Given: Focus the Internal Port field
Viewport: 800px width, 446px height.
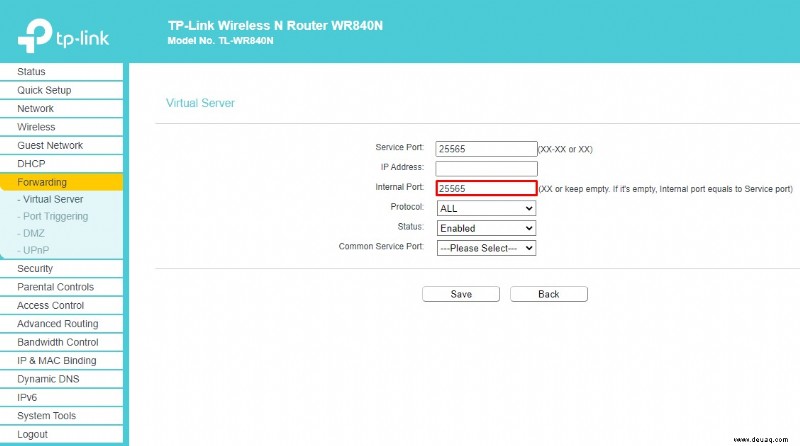Looking at the screenshot, I should coord(486,188).
